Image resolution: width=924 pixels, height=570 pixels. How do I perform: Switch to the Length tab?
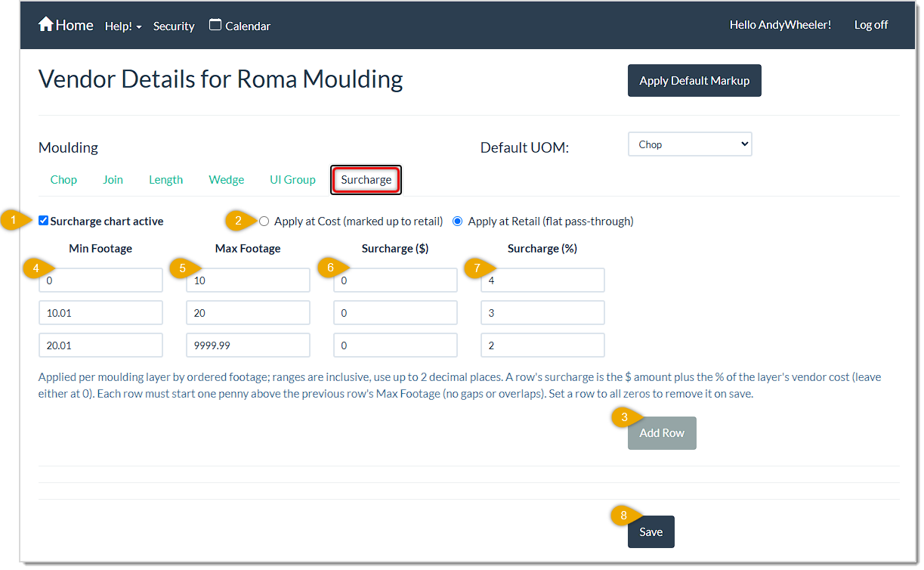click(x=165, y=180)
